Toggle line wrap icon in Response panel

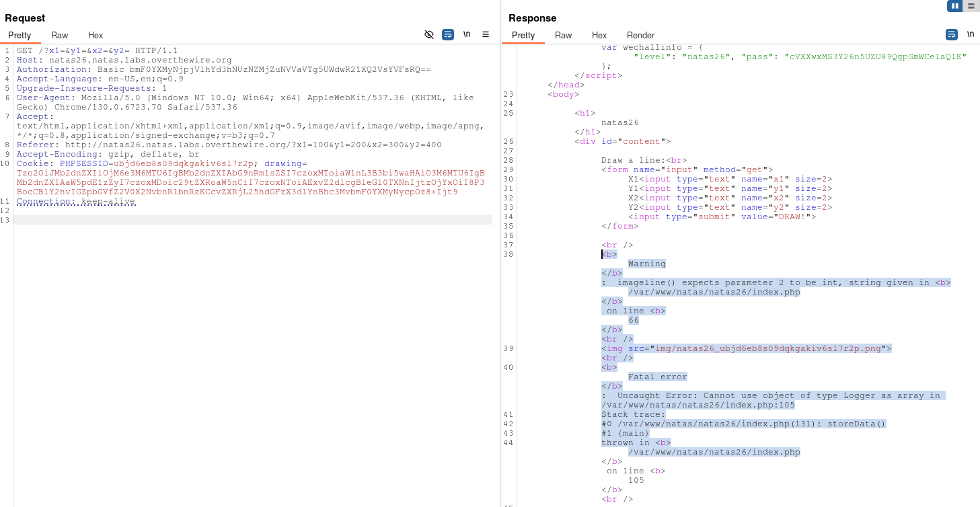coord(952,34)
